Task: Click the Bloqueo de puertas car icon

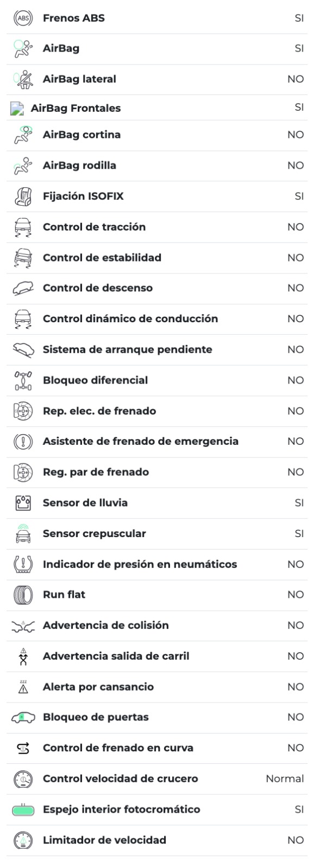Action: [x=22, y=717]
